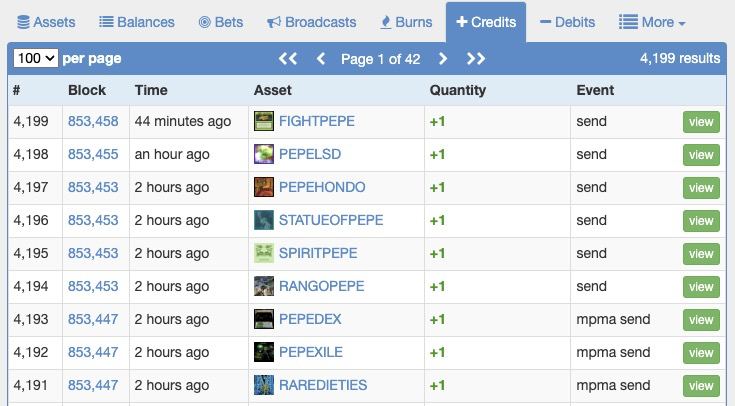Open PEPELSD asset image icon

(x=263, y=154)
